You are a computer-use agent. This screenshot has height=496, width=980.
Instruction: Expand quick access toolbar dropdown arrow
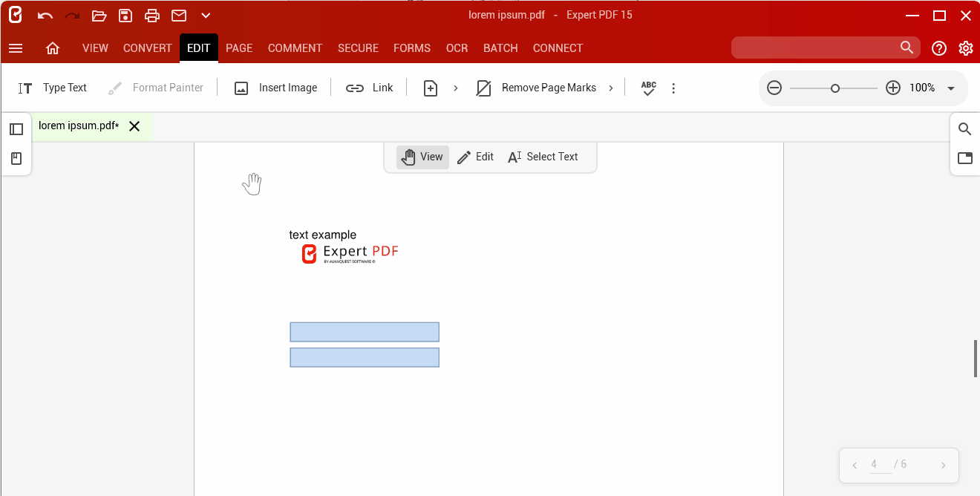pos(206,16)
